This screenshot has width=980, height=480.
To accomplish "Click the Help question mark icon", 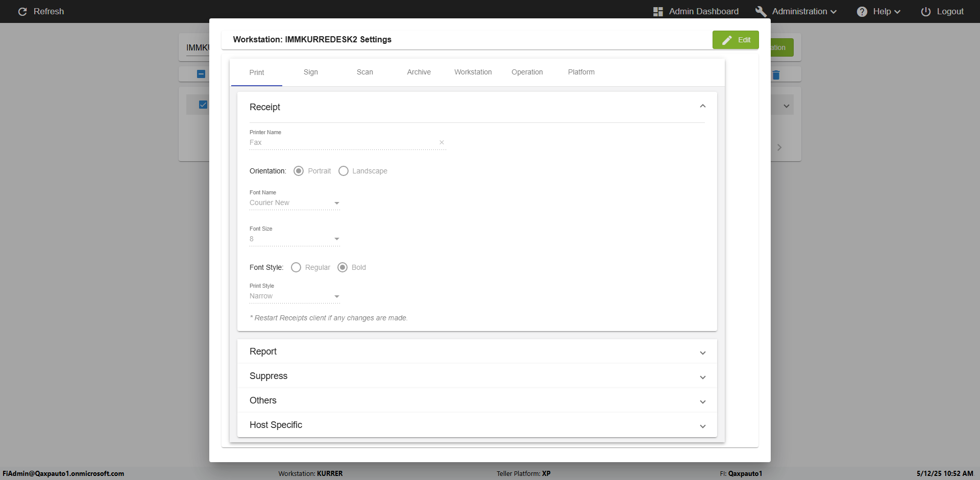I will [862, 11].
